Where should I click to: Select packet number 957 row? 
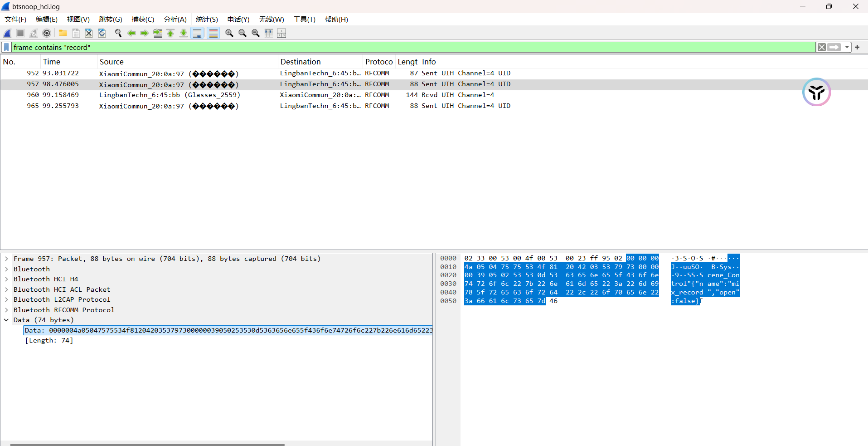coord(434,84)
